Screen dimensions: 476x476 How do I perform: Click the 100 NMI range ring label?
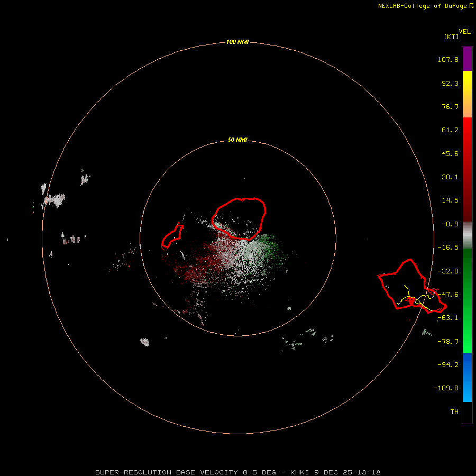pyautogui.click(x=237, y=42)
